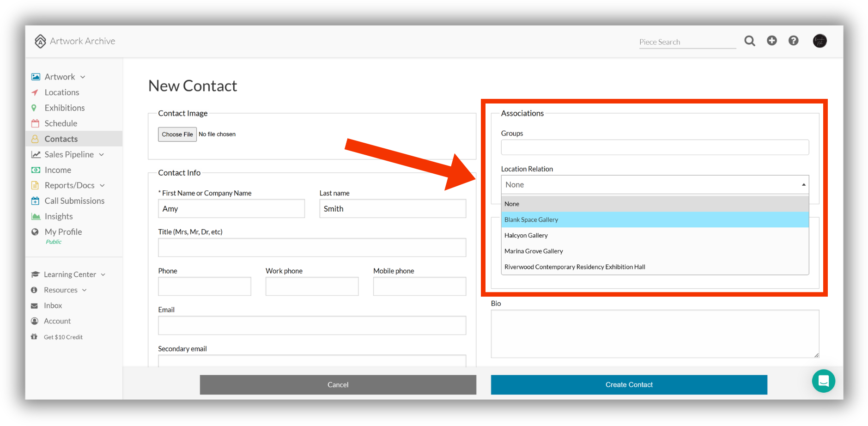Click the Cancel button

[x=338, y=384]
